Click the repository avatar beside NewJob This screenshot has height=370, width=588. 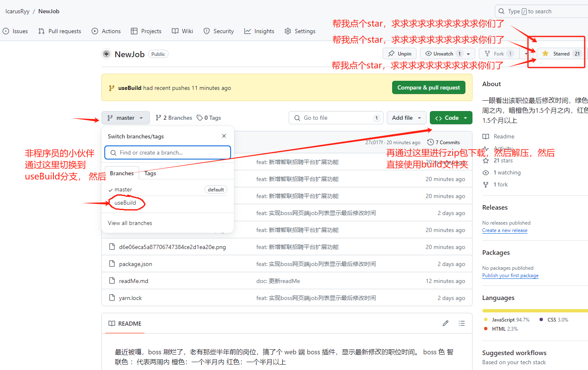click(x=106, y=54)
